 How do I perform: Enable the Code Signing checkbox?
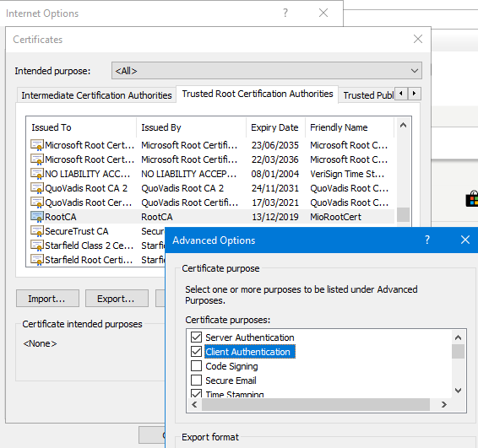[196, 366]
